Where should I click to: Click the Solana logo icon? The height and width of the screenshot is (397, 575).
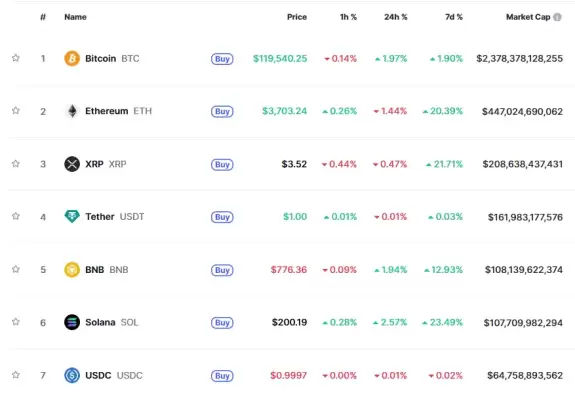coord(72,323)
